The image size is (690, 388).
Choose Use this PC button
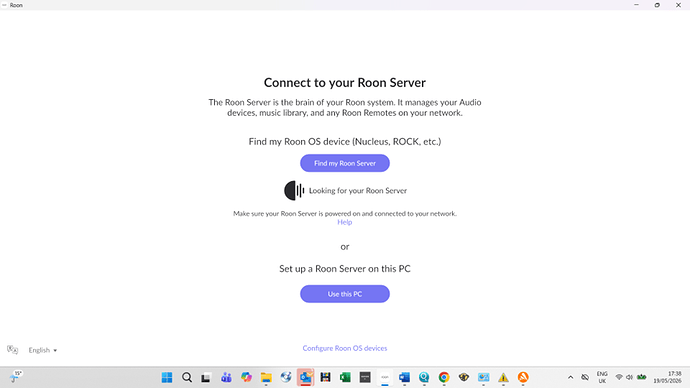tap(345, 294)
